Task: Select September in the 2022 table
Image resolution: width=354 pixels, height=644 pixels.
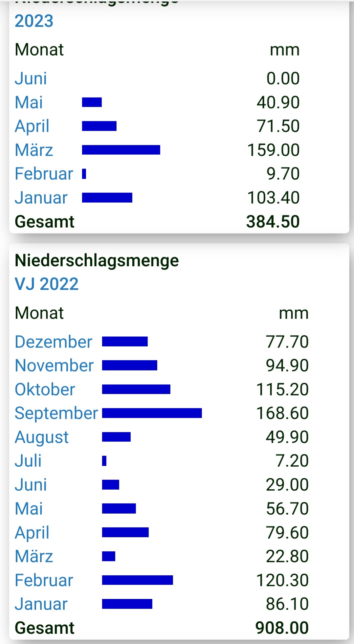Action: (56, 413)
